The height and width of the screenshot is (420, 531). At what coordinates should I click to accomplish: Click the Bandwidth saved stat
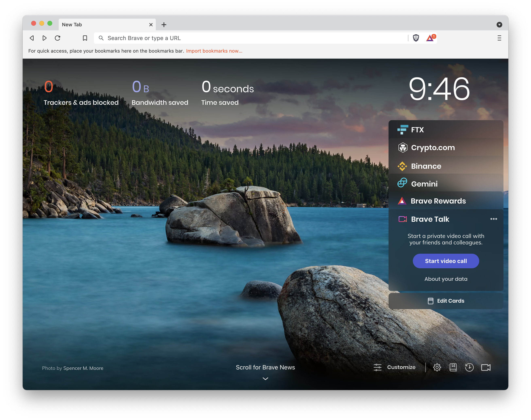[160, 93]
